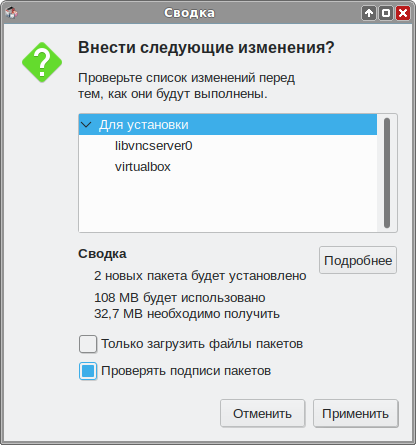Select the libvncserver0 package row
The width and height of the screenshot is (416, 445).
[x=228, y=146]
